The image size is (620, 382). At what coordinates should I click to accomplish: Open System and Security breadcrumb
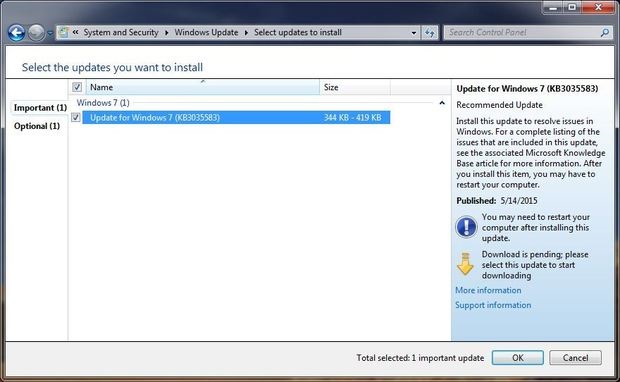(121, 32)
